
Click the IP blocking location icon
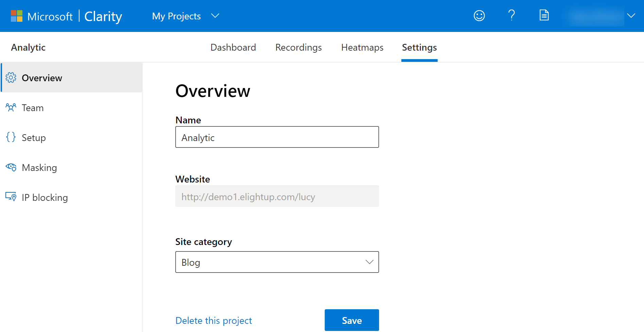pos(11,197)
